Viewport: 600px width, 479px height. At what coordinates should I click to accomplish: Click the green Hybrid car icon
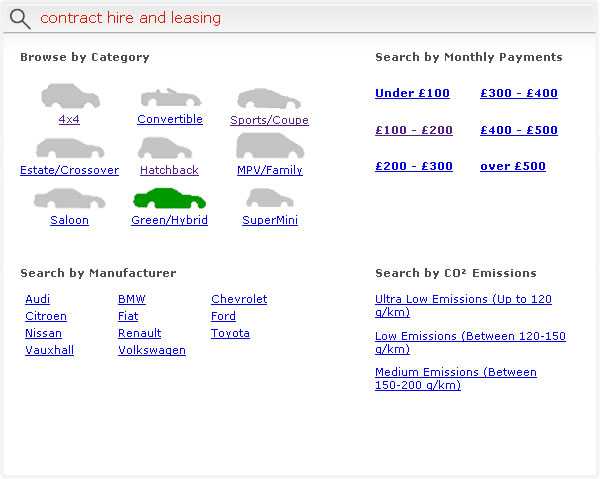170,198
